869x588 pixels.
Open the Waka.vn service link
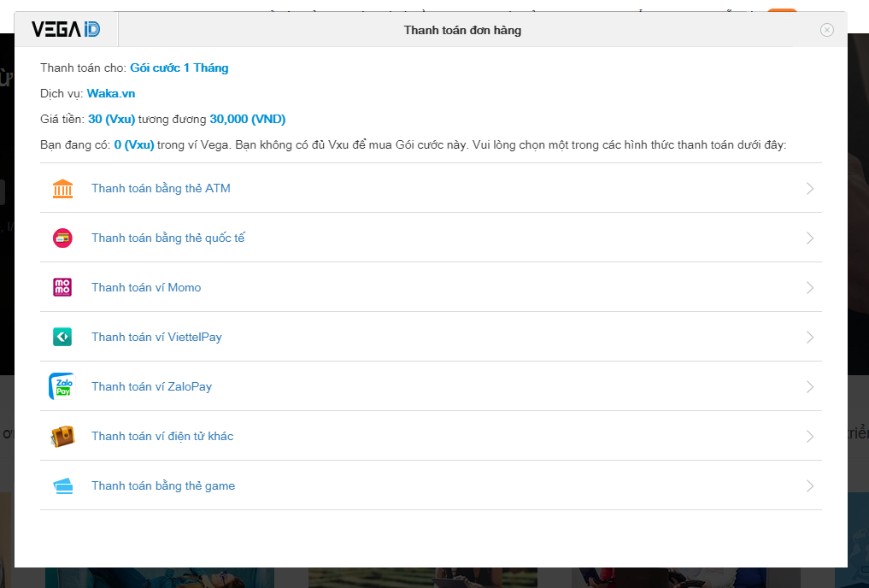pyautogui.click(x=111, y=94)
